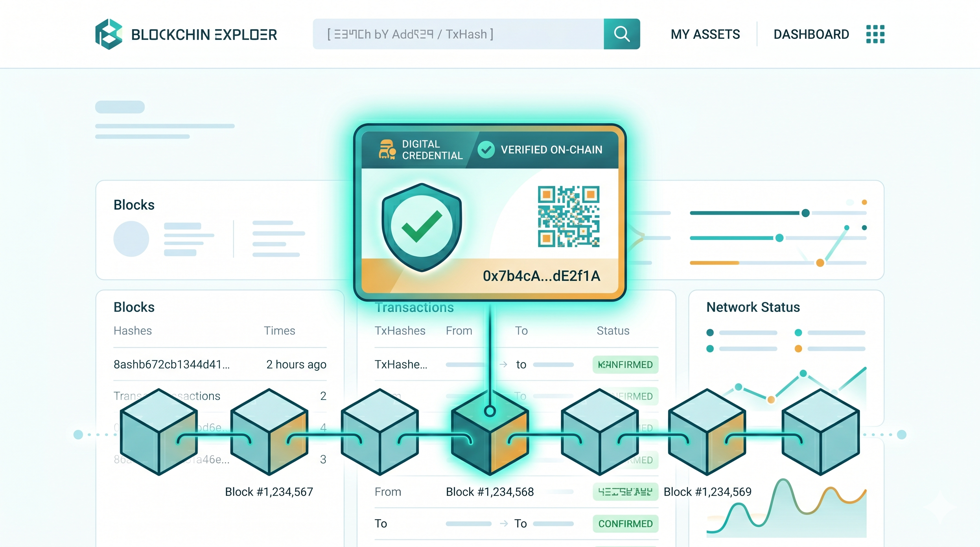The width and height of the screenshot is (980, 547).
Task: Click the chain's left end node dot
Action: coord(78,434)
